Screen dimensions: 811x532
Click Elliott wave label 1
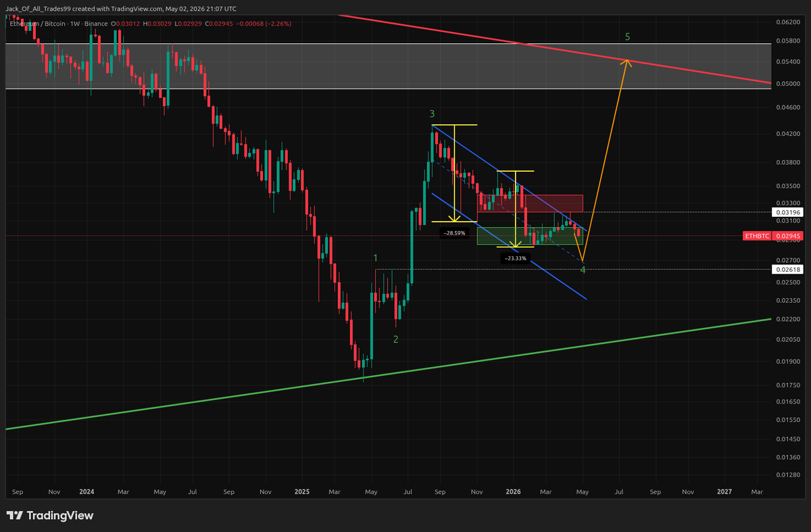[376, 258]
